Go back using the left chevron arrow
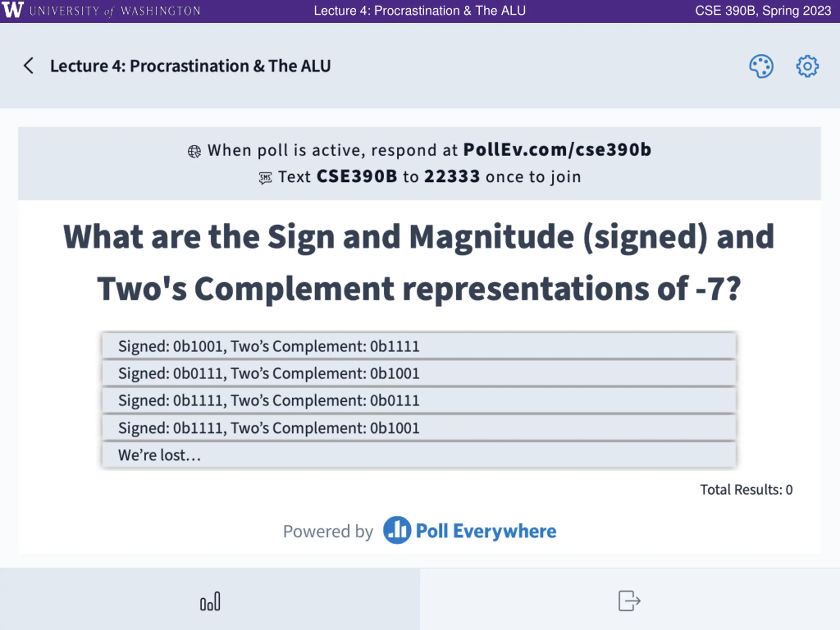Image resolution: width=840 pixels, height=630 pixels. pyautogui.click(x=29, y=66)
